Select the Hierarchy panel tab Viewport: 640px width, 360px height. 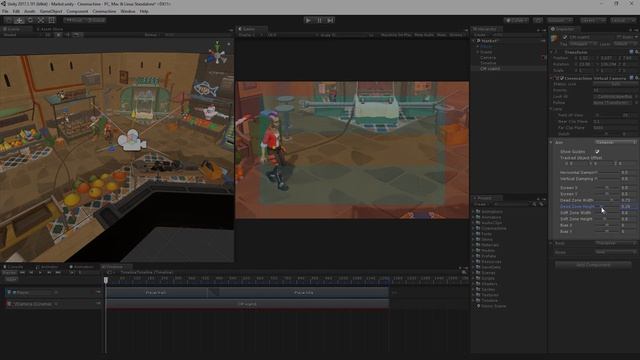click(487, 29)
